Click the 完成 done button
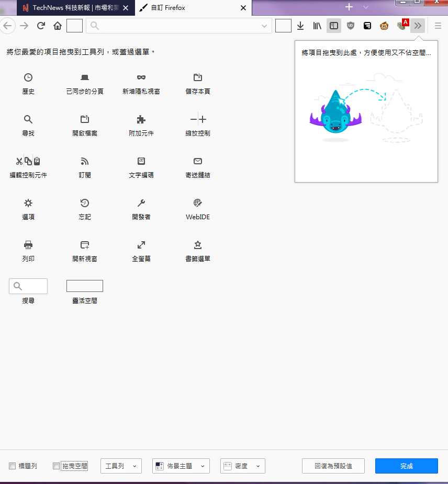This screenshot has height=484, width=448. tap(406, 466)
